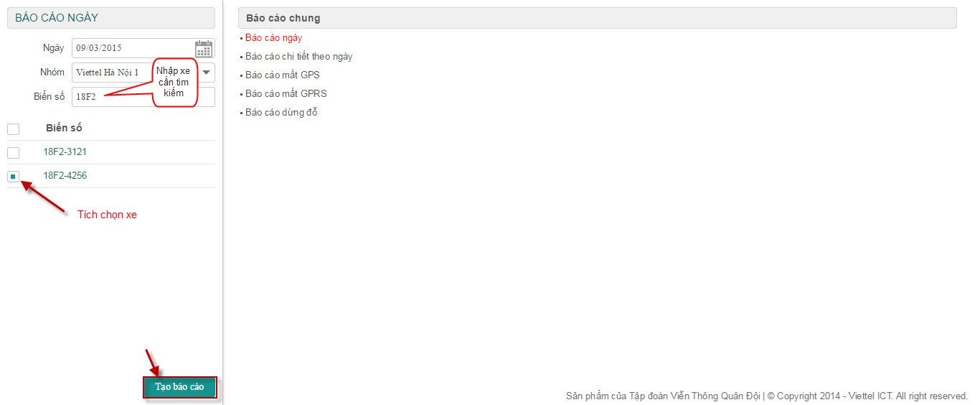Click the Viettel ICT copyright footer text
The image size is (980, 405).
767,396
